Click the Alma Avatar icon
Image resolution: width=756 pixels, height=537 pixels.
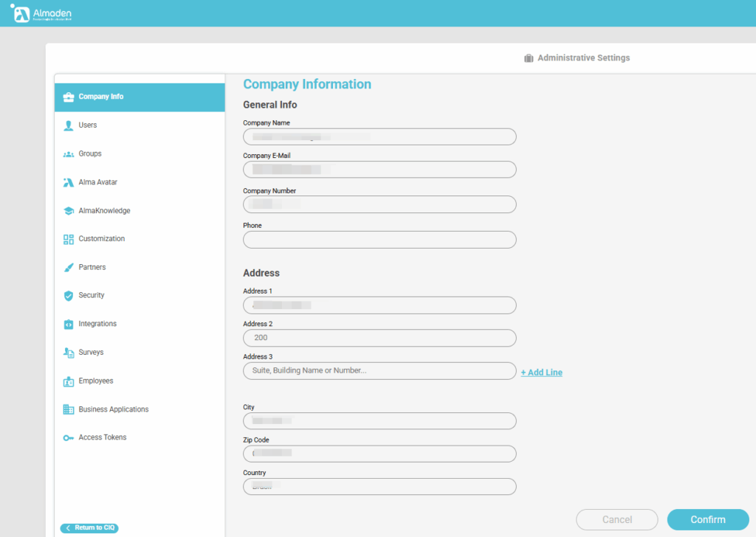[x=68, y=182]
